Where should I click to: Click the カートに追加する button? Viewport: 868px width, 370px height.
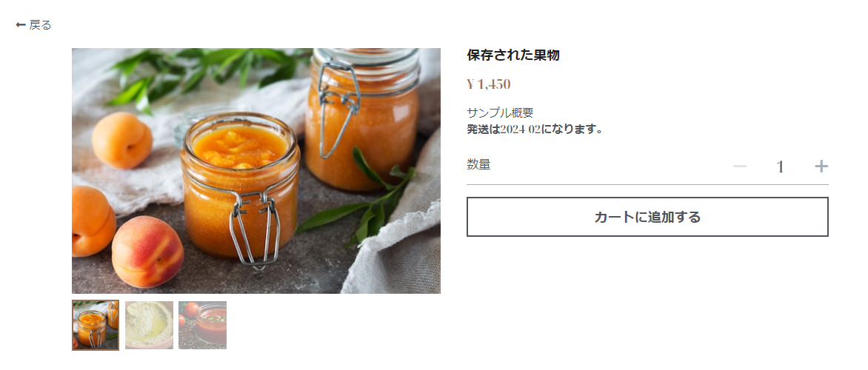[647, 217]
